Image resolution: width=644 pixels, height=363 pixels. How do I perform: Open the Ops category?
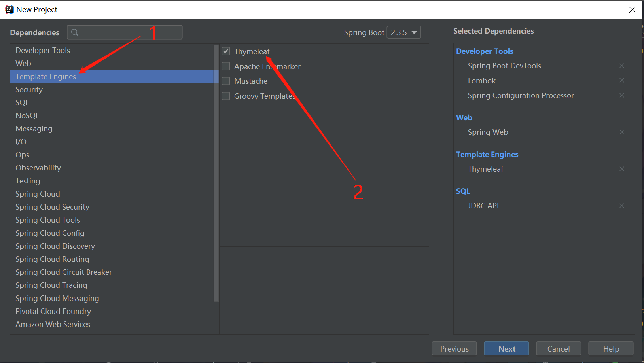coord(112,155)
